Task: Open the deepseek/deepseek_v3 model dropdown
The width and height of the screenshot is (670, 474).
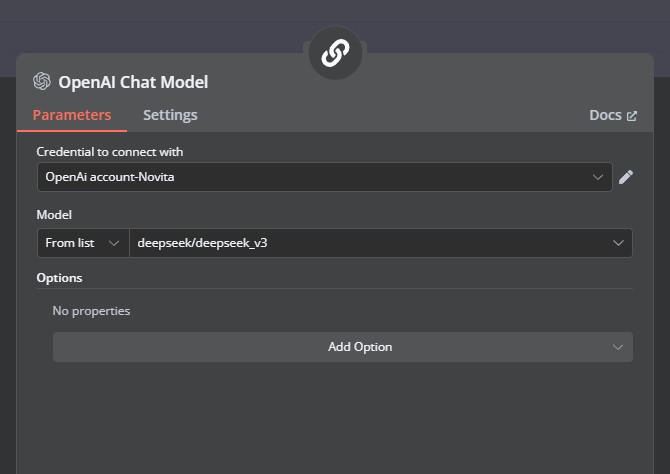Action: pos(380,243)
